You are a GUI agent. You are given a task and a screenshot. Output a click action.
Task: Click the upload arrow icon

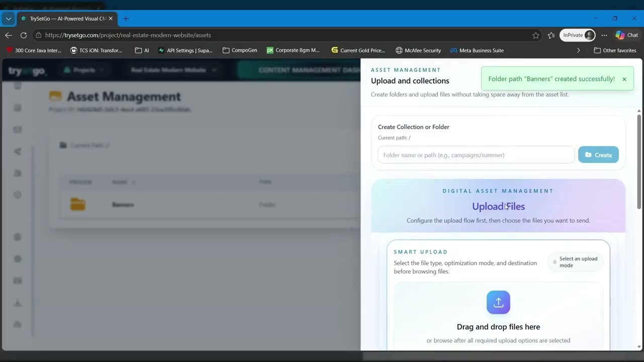click(x=498, y=302)
